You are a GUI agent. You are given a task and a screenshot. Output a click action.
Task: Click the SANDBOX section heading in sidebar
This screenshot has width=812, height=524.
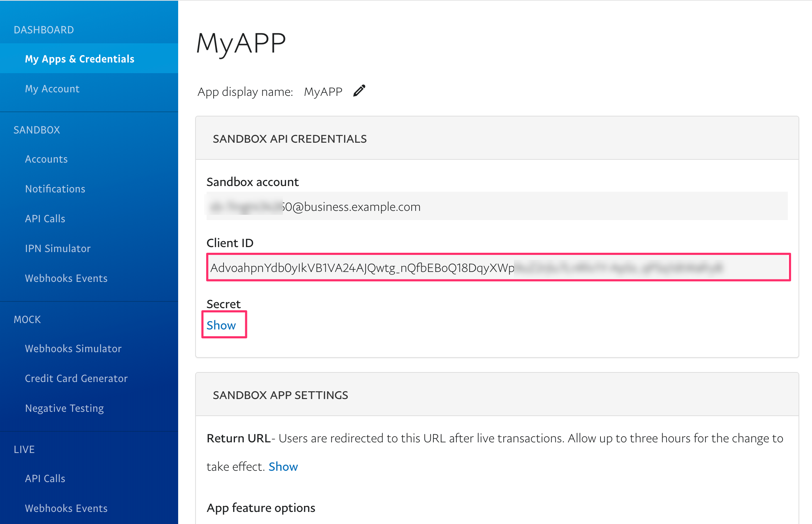(37, 130)
